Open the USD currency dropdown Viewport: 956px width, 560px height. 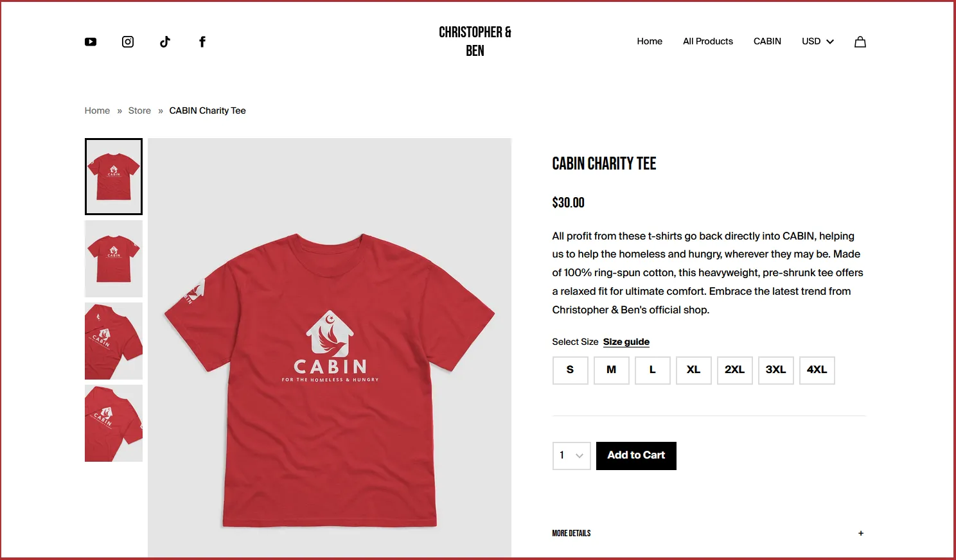coord(818,41)
